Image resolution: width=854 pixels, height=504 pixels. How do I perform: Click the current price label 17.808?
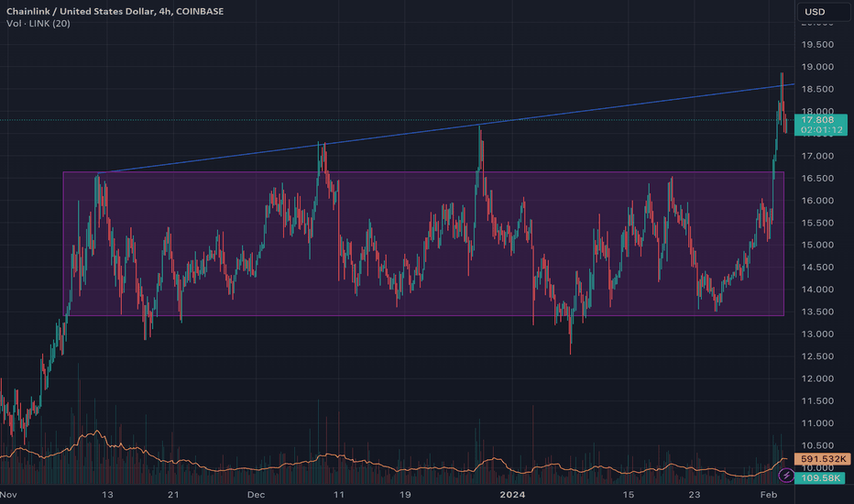point(817,120)
